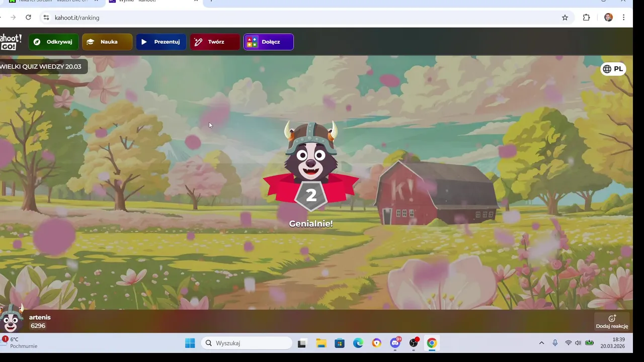Click the WIELKI QUIZ WIEDZY 20.03 title

pos(42,66)
